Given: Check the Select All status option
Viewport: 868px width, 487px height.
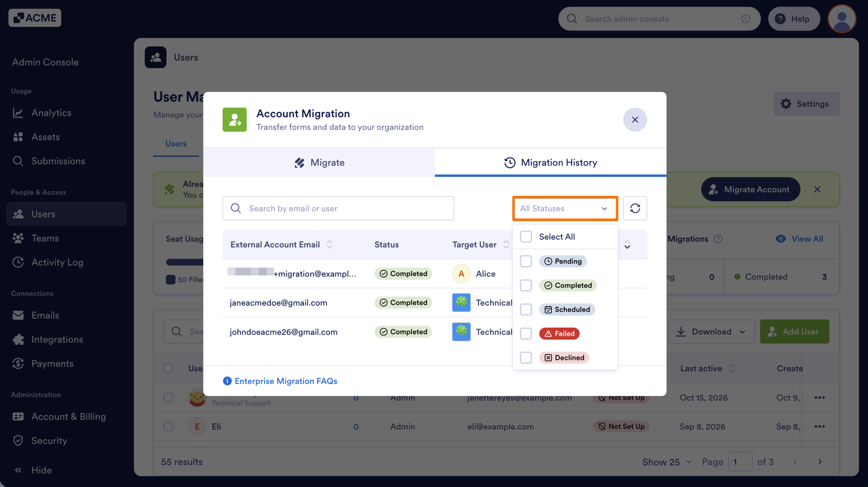Looking at the screenshot, I should (x=526, y=237).
